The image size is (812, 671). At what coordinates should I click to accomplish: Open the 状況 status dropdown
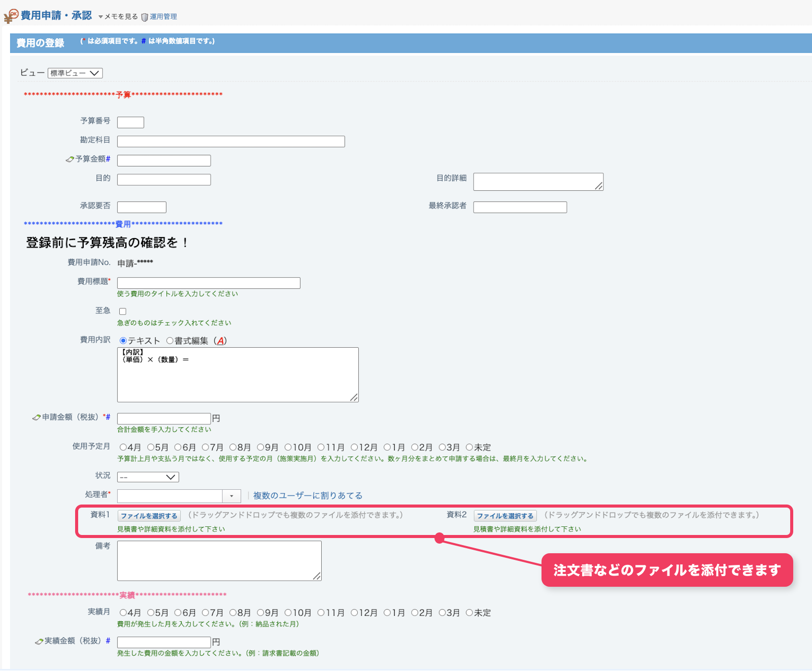tap(148, 477)
